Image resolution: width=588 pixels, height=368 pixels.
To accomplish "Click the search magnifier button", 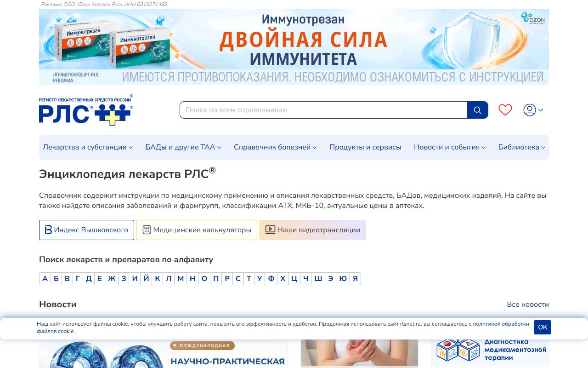I will (x=477, y=110).
